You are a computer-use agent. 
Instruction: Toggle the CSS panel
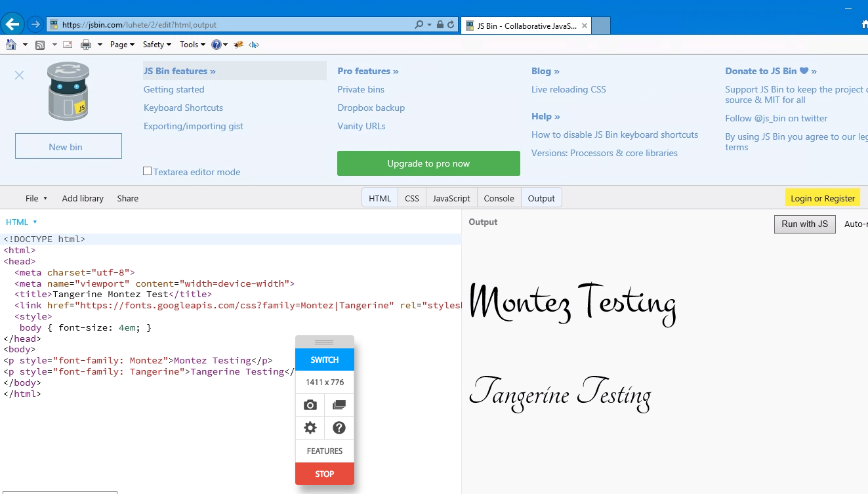click(412, 198)
